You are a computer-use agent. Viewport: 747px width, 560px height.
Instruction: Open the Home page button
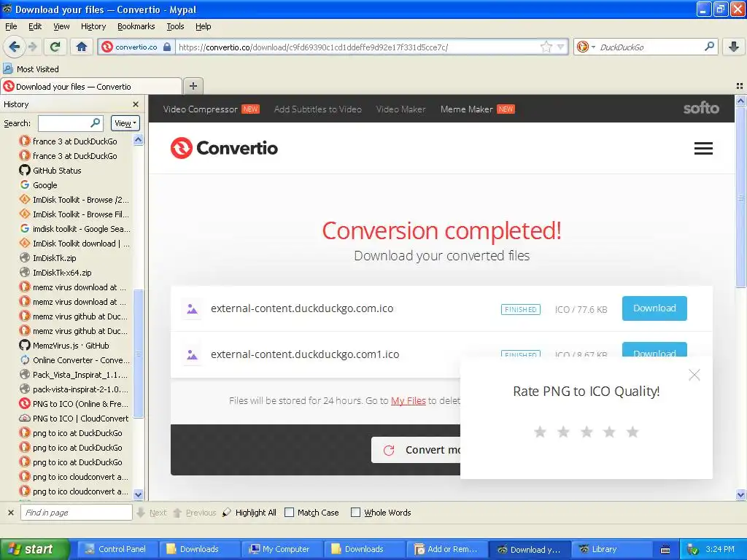pos(82,47)
